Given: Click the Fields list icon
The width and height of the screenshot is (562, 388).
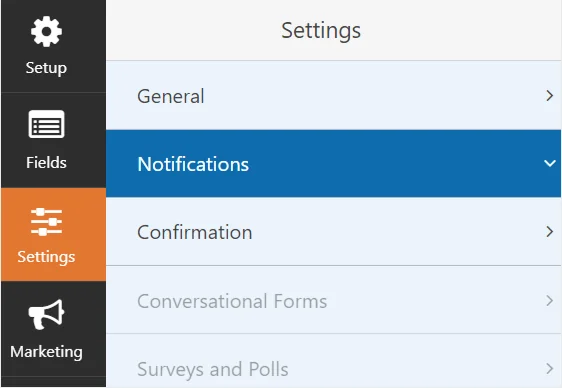Looking at the screenshot, I should pos(46,124).
